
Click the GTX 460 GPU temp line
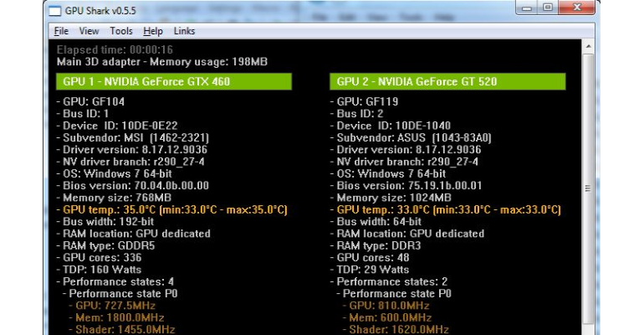tap(172, 209)
